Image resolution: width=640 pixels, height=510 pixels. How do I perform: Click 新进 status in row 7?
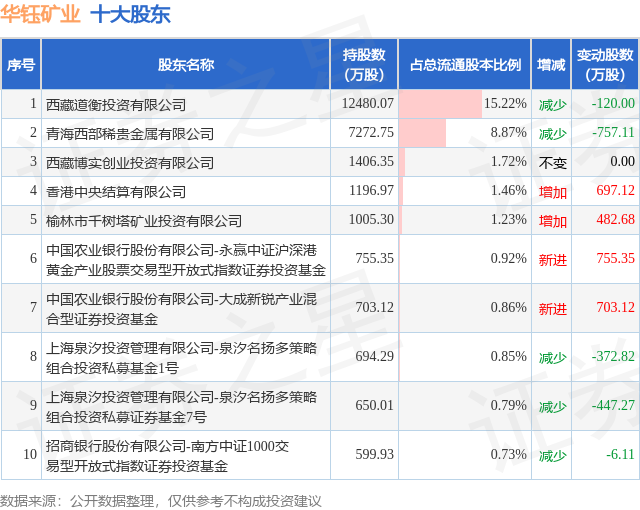[x=552, y=309]
